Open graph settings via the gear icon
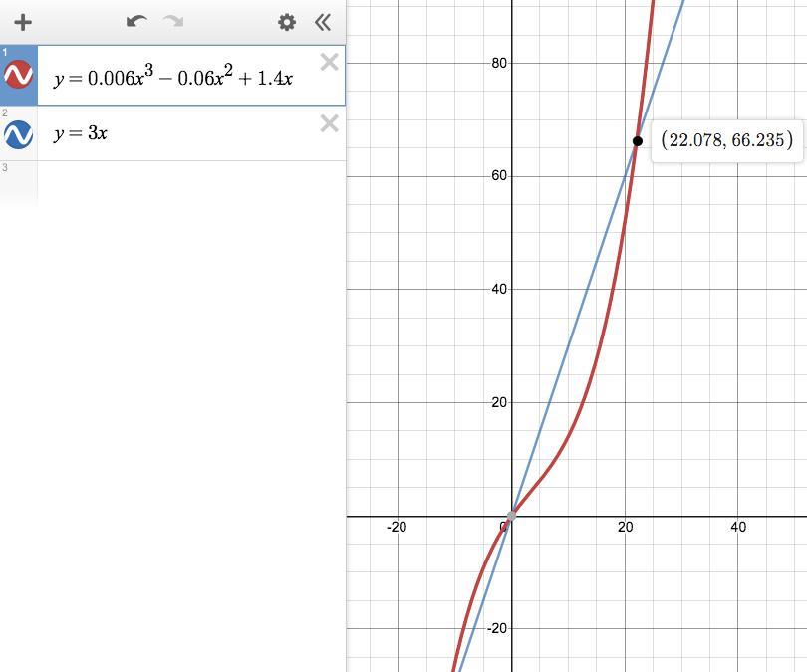807x672 pixels. [287, 22]
